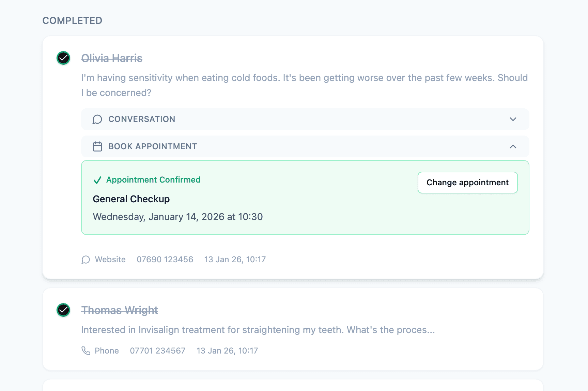Expand the Conversation section chevron
Screen dimensions: 588x391
[513, 119]
